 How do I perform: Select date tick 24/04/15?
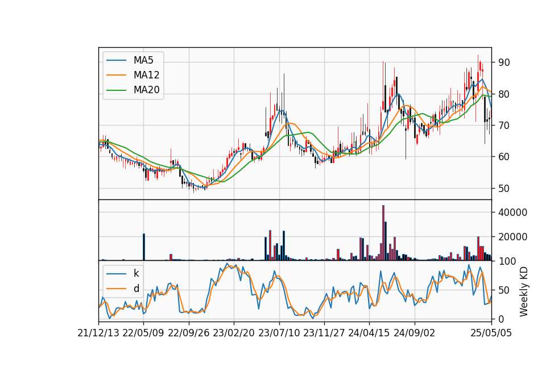coord(369,333)
